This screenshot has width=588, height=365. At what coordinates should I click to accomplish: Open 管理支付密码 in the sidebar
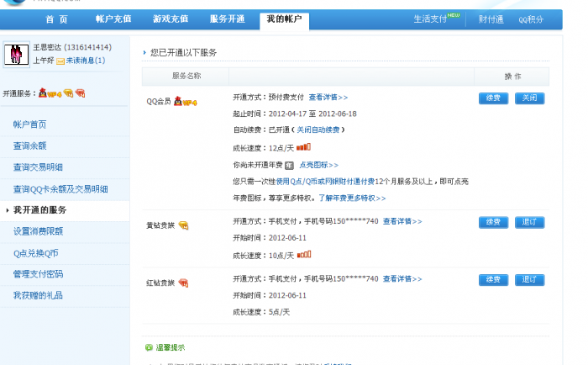(38, 274)
